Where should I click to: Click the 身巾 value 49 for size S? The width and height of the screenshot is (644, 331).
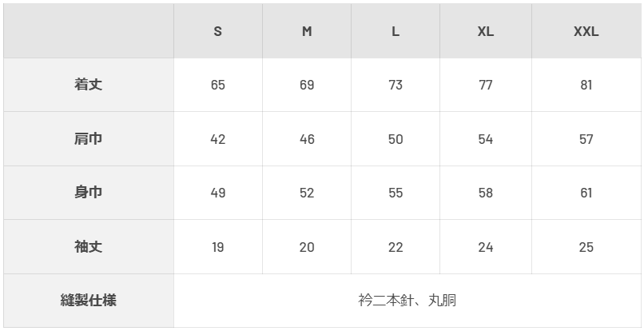click(218, 193)
